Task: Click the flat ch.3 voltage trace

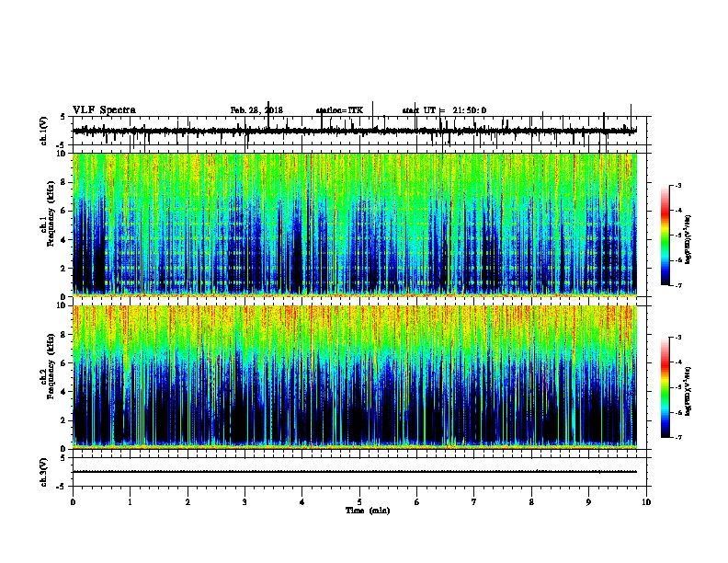Action: 355,472
